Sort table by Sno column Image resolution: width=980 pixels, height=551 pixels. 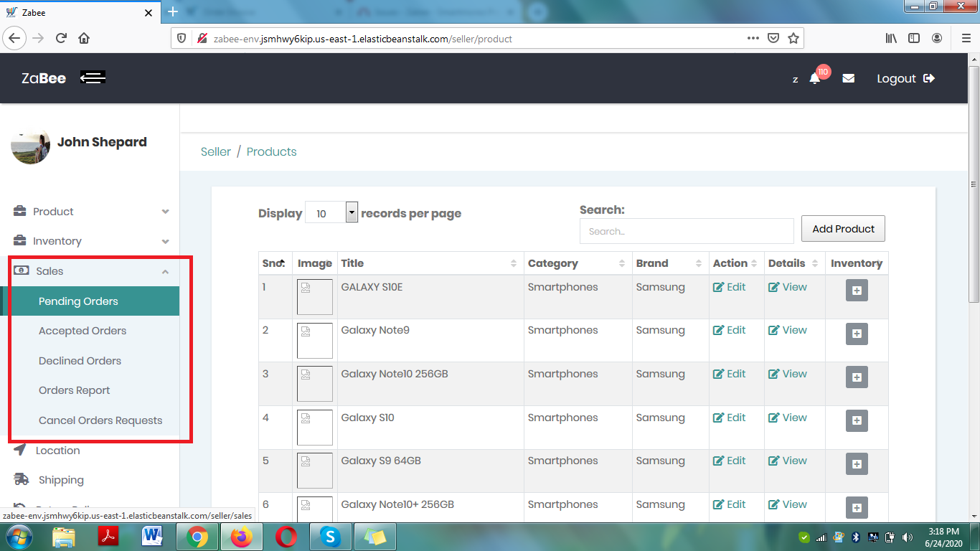coord(275,263)
